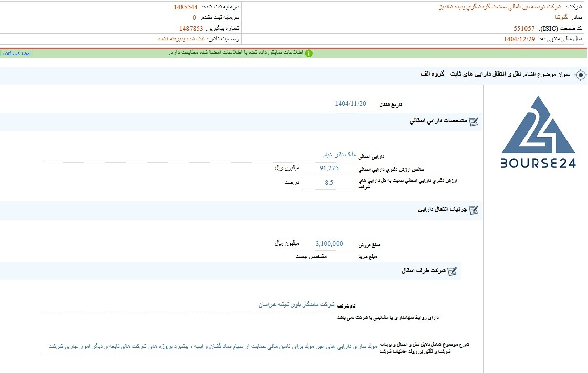Select the purchase amount text مشخص نیست

(x=311, y=256)
